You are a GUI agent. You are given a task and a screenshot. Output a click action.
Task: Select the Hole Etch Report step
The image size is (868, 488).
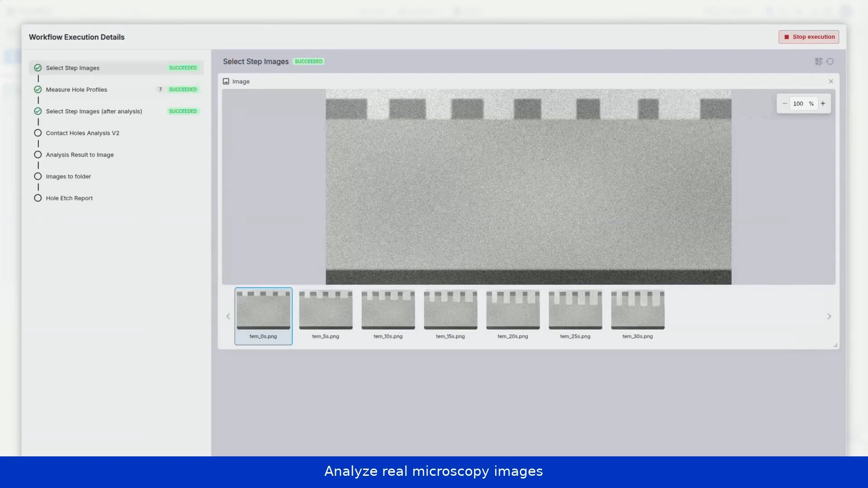tap(116, 198)
